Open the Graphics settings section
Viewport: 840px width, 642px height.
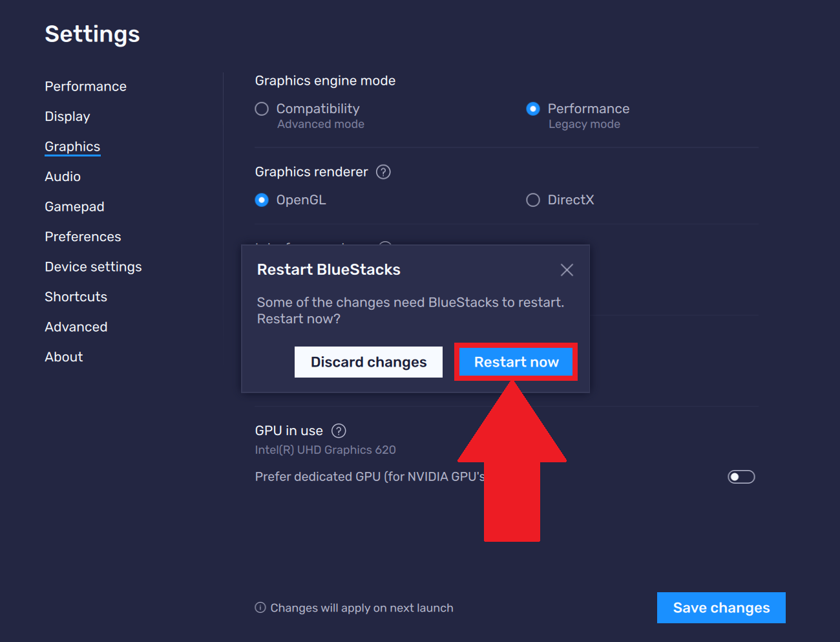(x=72, y=147)
